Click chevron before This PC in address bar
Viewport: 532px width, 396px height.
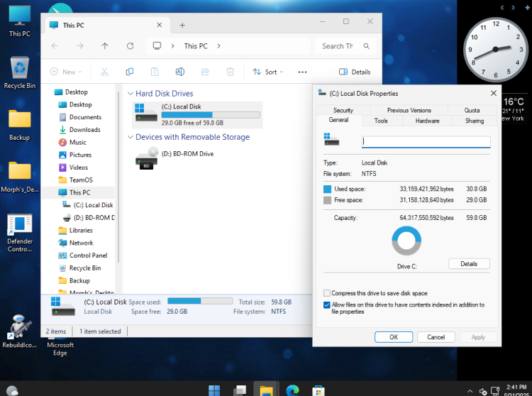coord(172,46)
